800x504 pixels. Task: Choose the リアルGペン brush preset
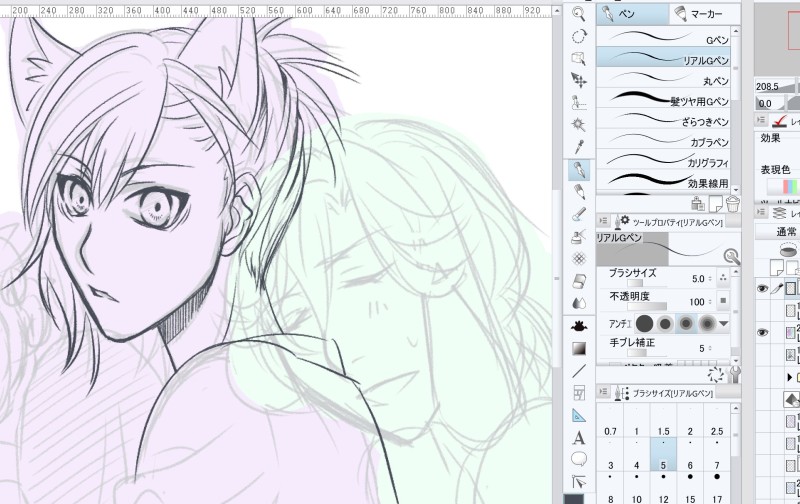[x=663, y=57]
